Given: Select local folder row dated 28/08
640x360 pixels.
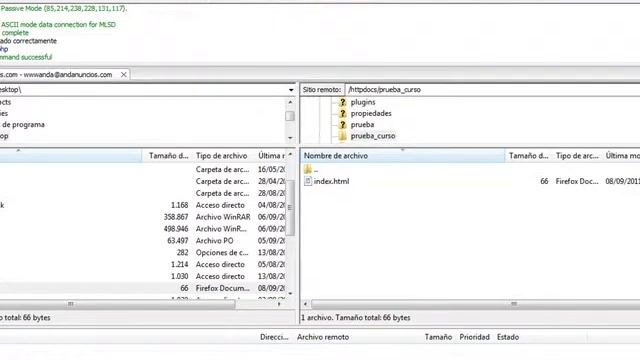Looking at the screenshot, I should tap(143, 193).
